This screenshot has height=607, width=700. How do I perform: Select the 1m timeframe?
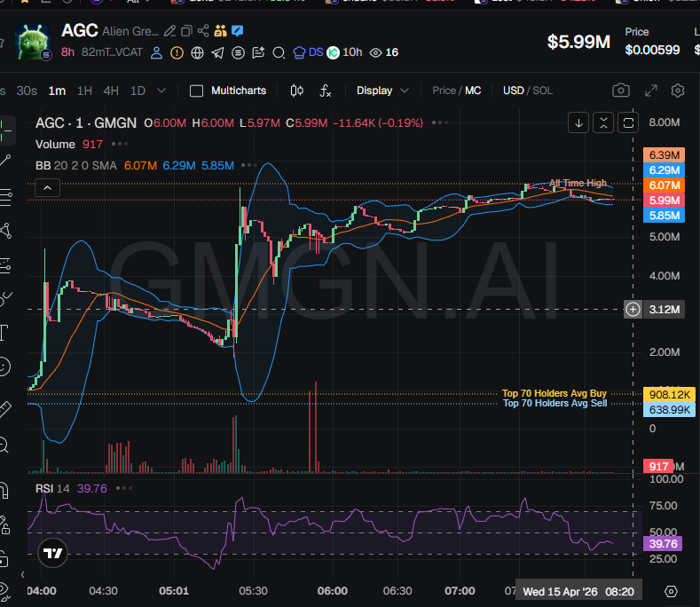(x=57, y=91)
